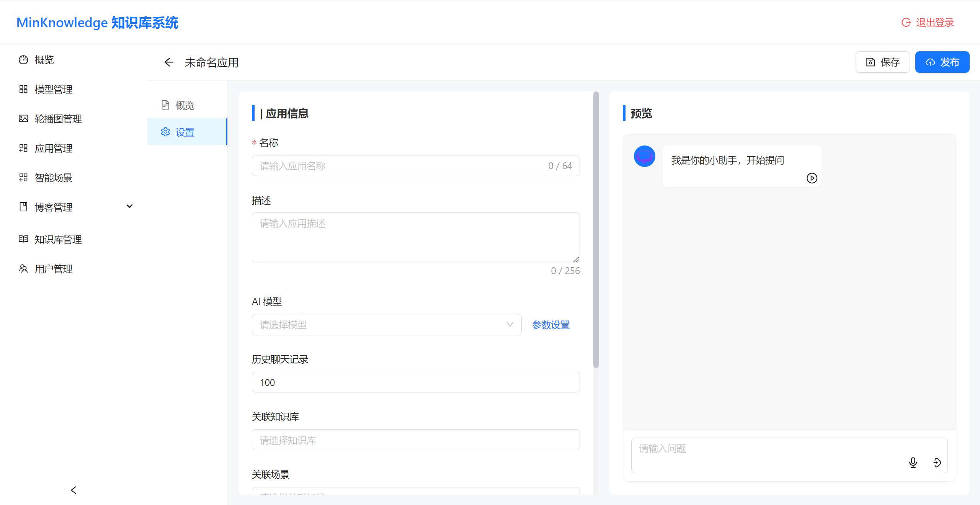980x505 pixels.
Task: Open 参数设置 parameter settings link
Action: pos(550,324)
